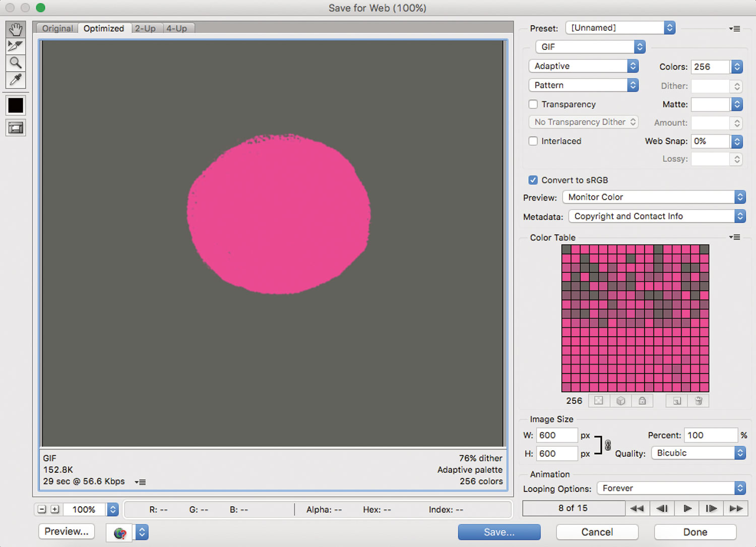The image size is (756, 547).
Task: Open the zoom level dropdown arrow
Action: click(x=113, y=510)
